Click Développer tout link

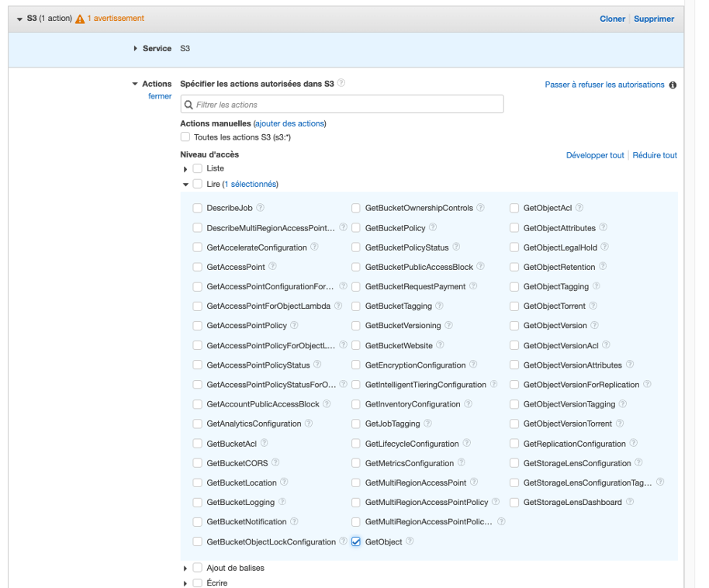(x=595, y=155)
